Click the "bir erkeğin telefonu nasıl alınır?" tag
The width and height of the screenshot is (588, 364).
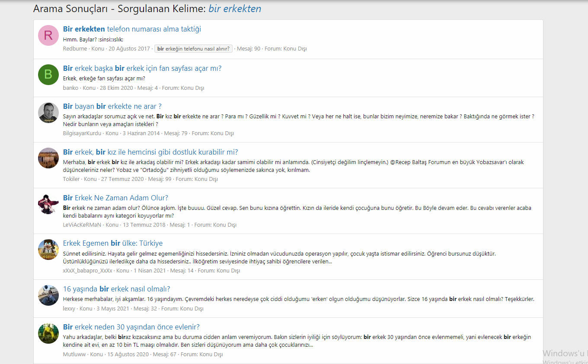pyautogui.click(x=193, y=49)
